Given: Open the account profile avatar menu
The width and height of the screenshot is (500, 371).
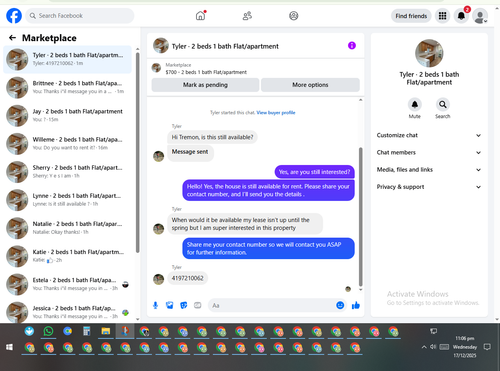Looking at the screenshot, I should [x=480, y=16].
